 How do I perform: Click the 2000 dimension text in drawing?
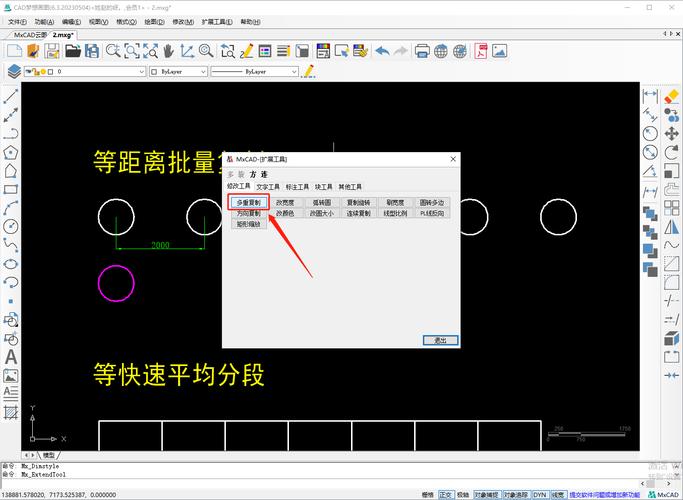click(x=160, y=245)
